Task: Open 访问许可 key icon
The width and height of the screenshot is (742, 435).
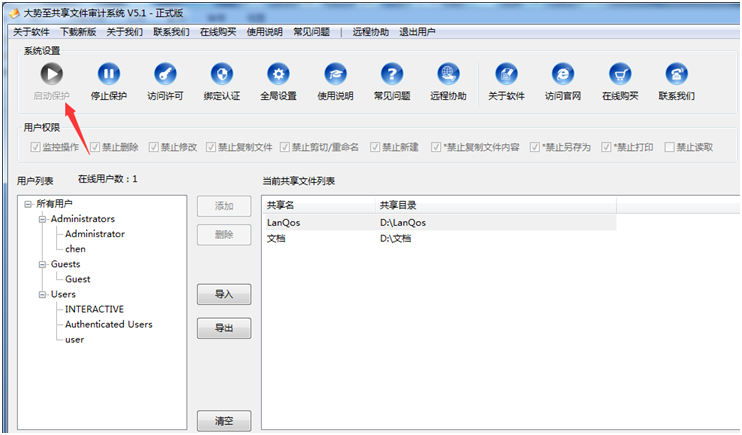Action: tap(164, 74)
